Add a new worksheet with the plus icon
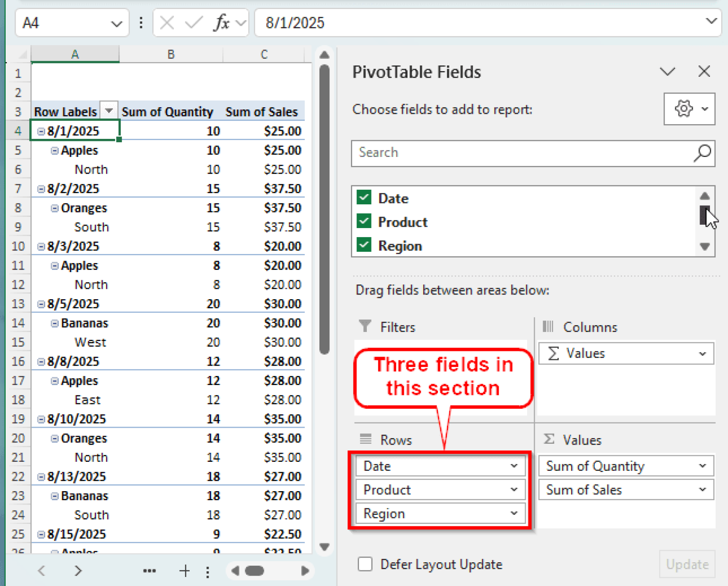The width and height of the screenshot is (728, 586). click(x=184, y=571)
